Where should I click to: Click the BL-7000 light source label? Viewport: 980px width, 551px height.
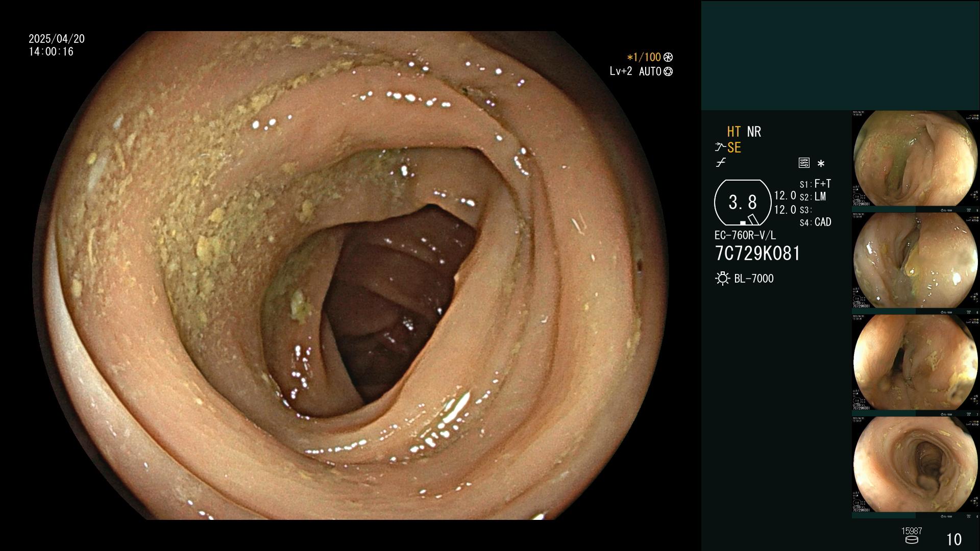(x=754, y=279)
